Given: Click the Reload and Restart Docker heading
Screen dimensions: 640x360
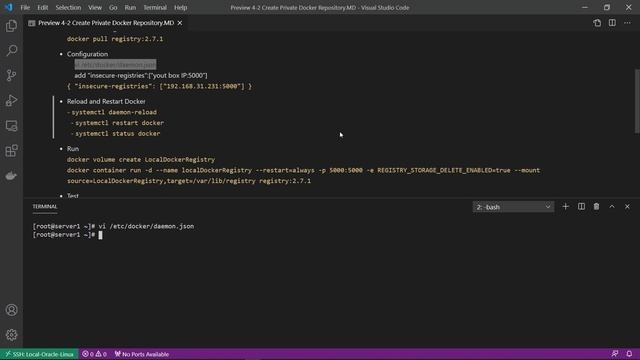Looking at the screenshot, I should [x=106, y=101].
